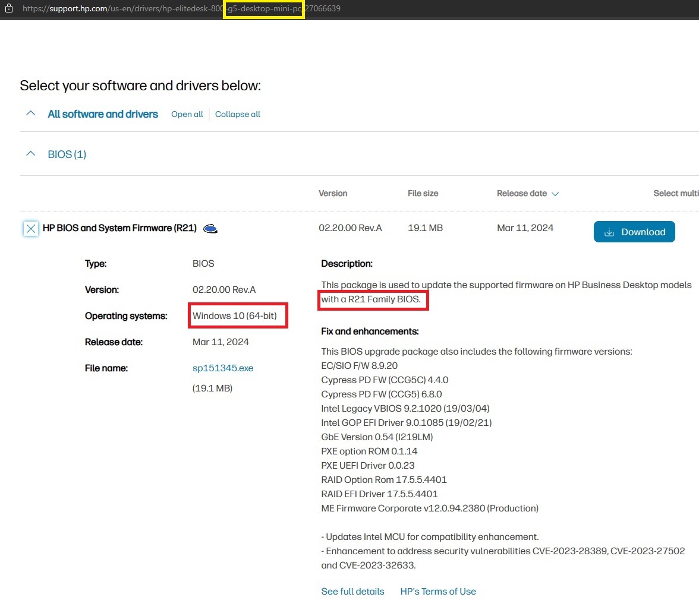Click the File name label
Viewport: 699px width, 616px height.
point(106,368)
